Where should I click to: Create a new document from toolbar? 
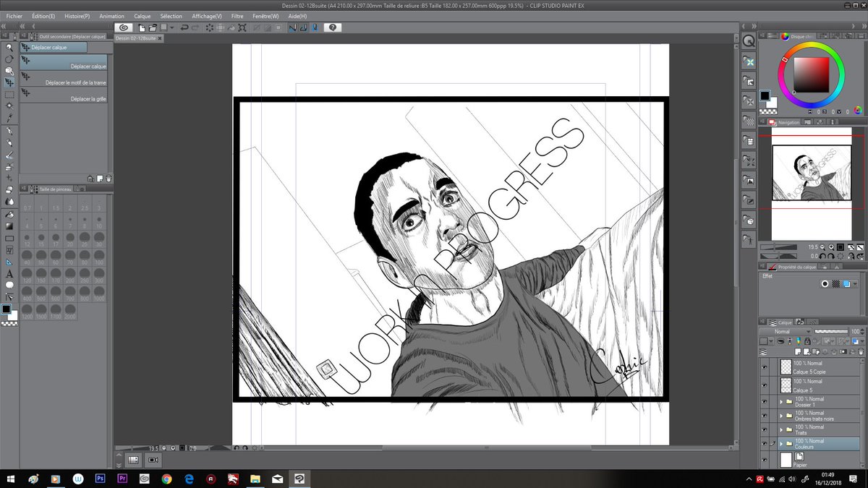point(142,27)
